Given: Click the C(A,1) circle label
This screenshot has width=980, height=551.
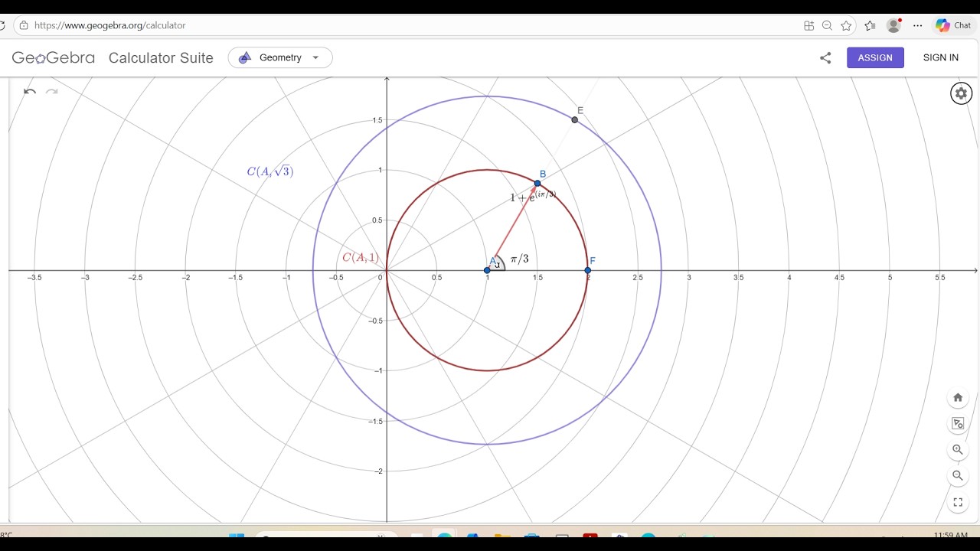Looking at the screenshot, I should coord(361,257).
